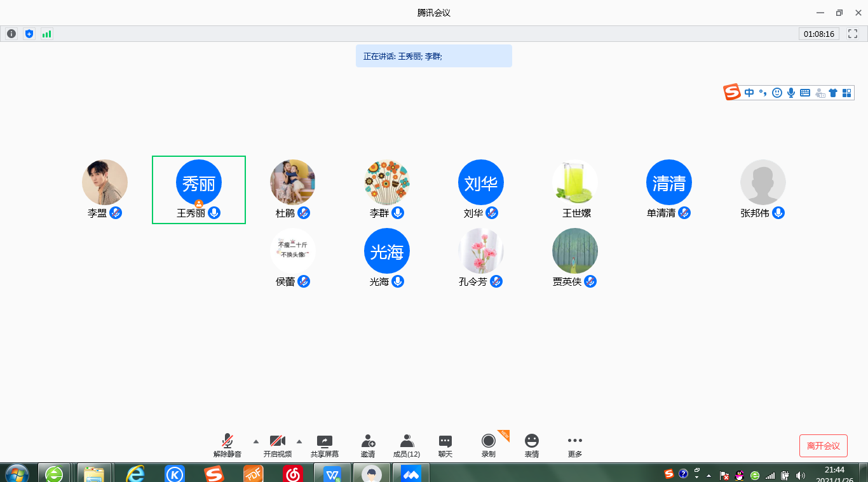Select 王秀丽 participant tile
Image resolution: width=868 pixels, height=482 pixels.
pyautogui.click(x=199, y=189)
